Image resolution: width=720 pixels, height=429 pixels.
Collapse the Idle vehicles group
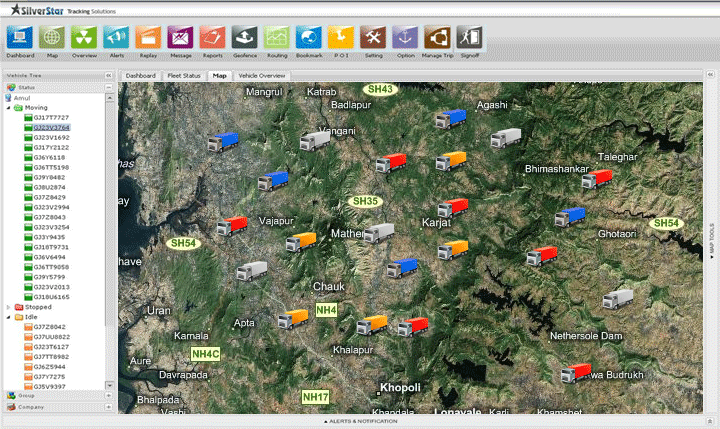pyautogui.click(x=8, y=317)
